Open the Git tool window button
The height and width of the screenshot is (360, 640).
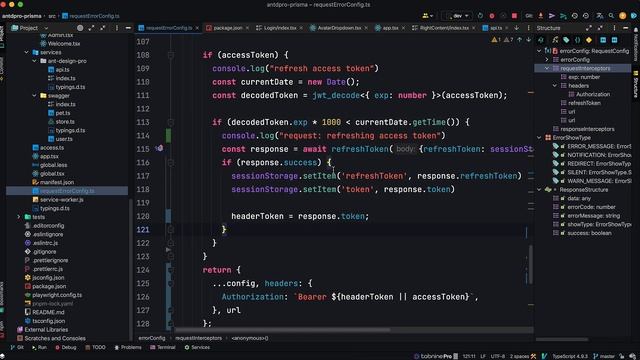click(x=17, y=347)
